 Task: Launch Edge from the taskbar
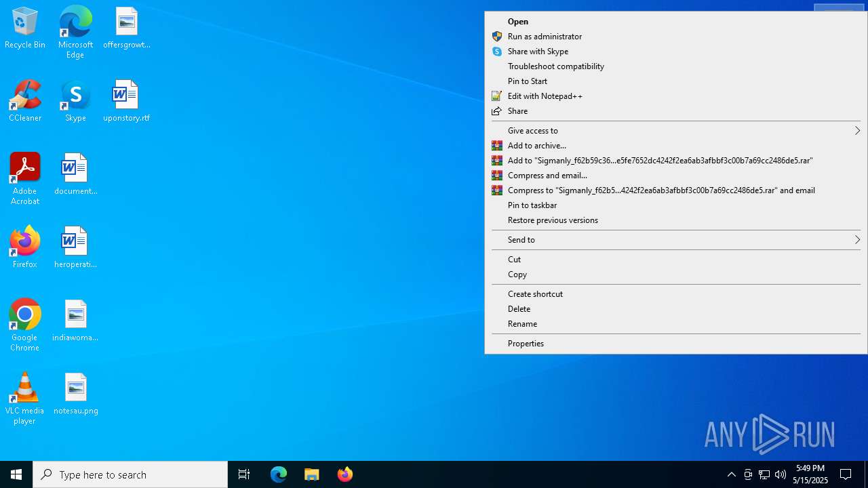coord(279,474)
